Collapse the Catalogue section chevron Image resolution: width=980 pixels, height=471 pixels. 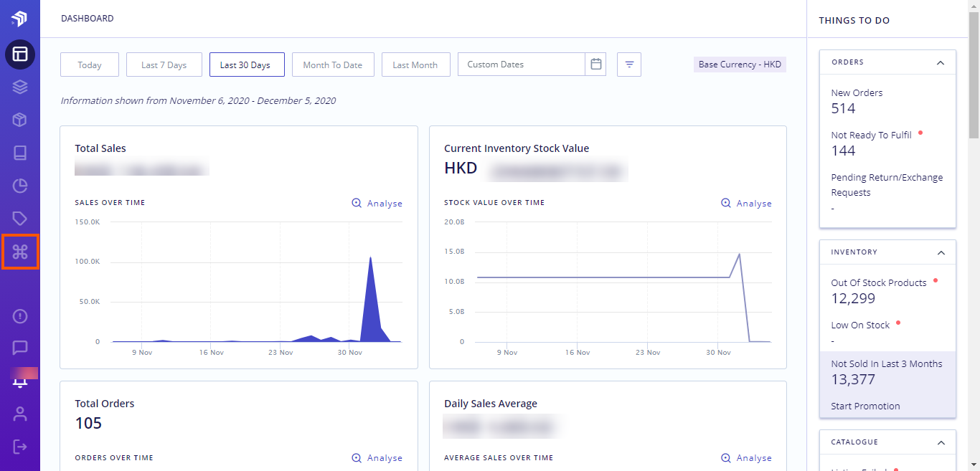point(941,442)
